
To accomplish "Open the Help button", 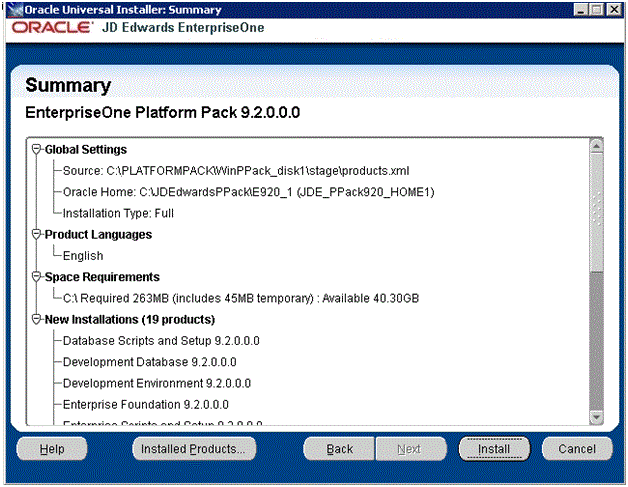I will pyautogui.click(x=51, y=449).
